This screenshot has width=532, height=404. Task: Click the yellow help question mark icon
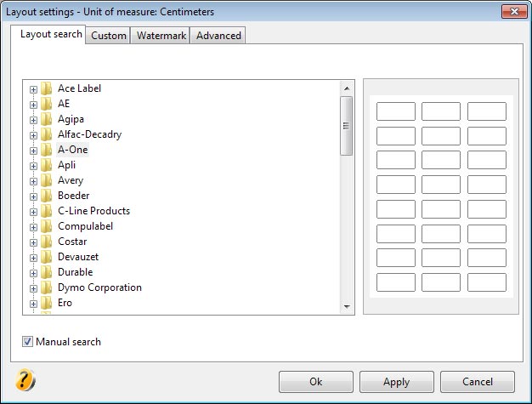pos(25,380)
